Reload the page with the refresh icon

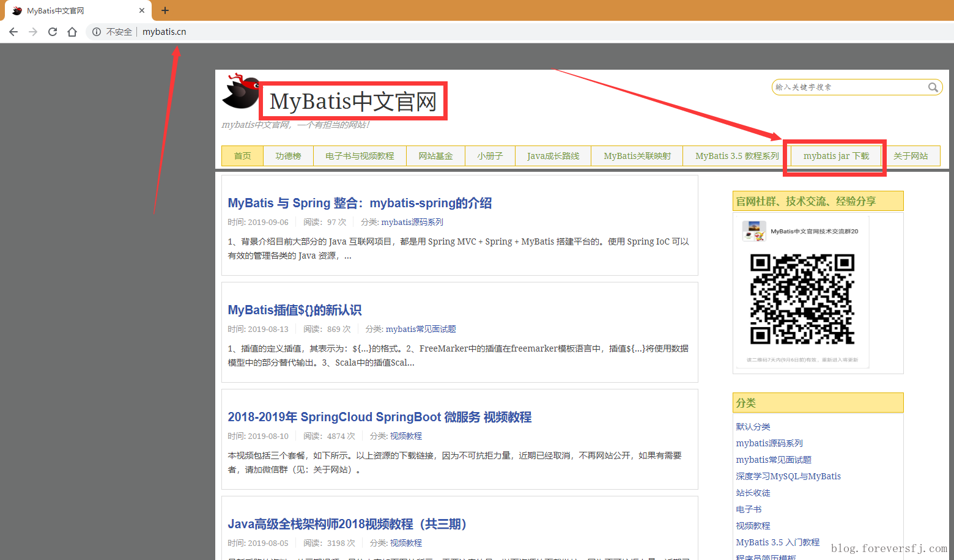(x=53, y=32)
